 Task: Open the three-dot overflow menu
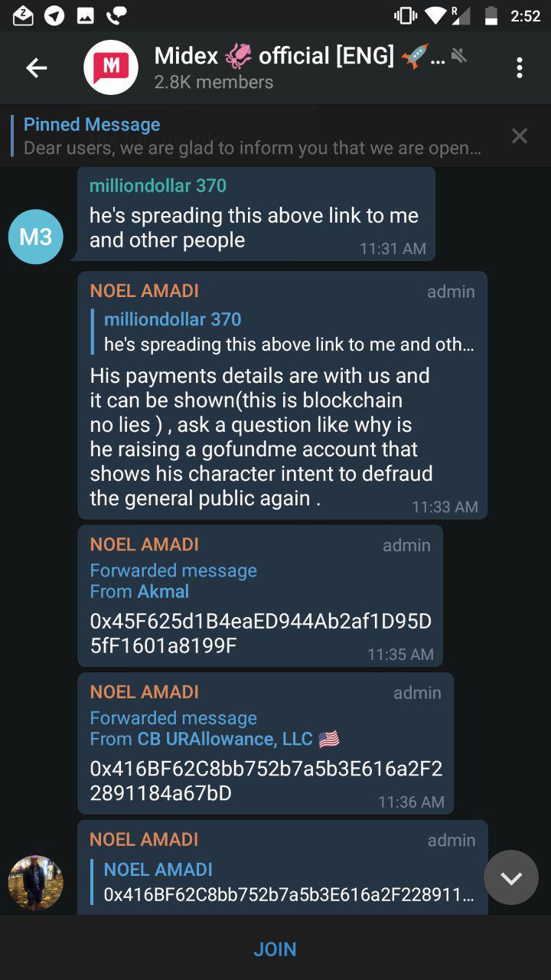[x=520, y=67]
